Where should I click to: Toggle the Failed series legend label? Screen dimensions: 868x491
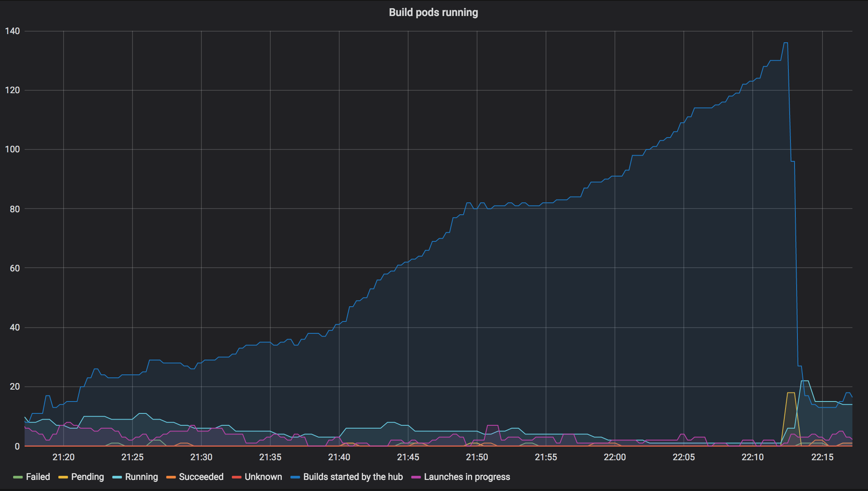tap(38, 477)
